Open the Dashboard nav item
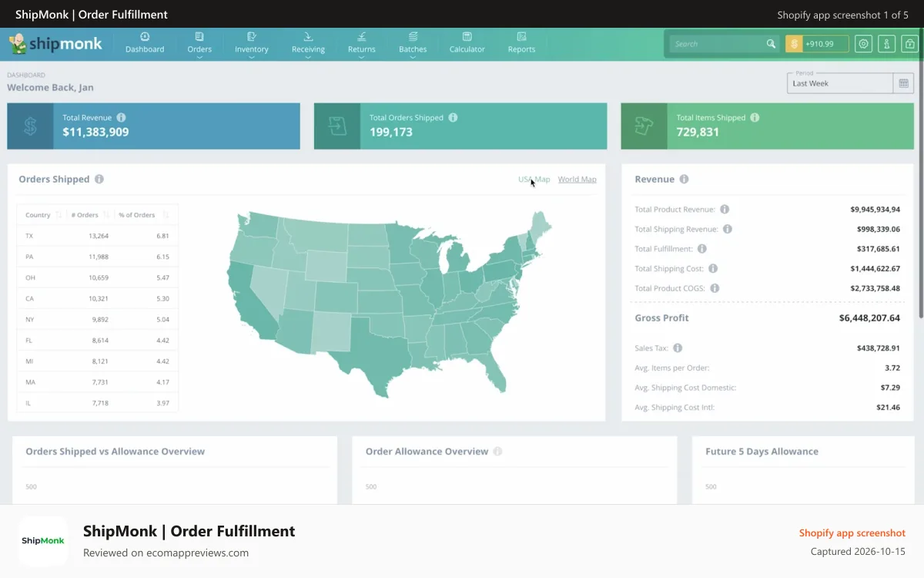The height and width of the screenshot is (578, 924). coord(145,43)
